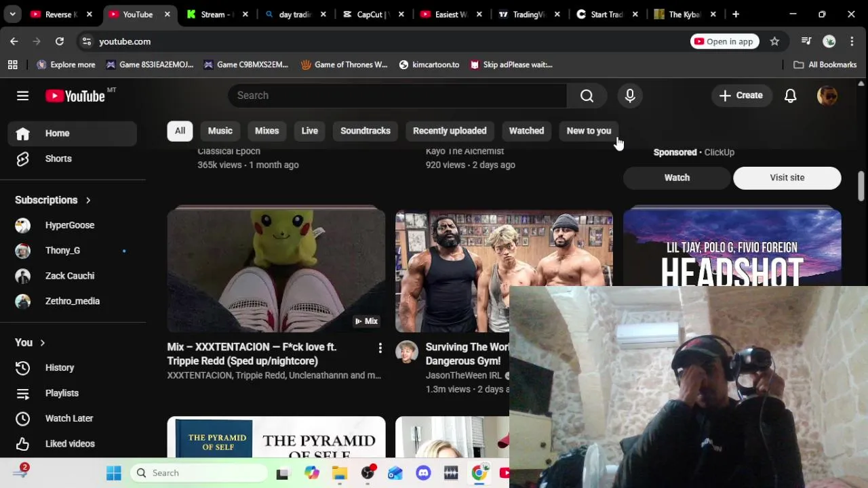Select the All filter chip
This screenshot has height=488, width=868.
coord(180,131)
